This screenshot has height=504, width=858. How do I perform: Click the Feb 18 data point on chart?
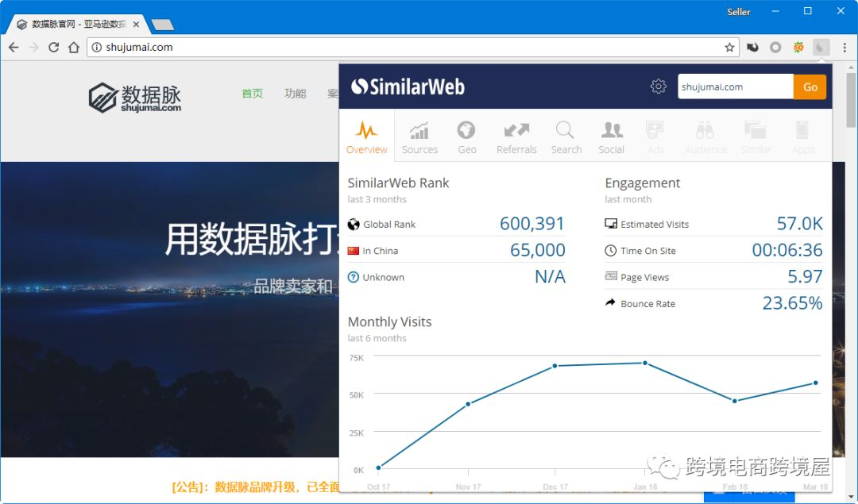tap(734, 401)
